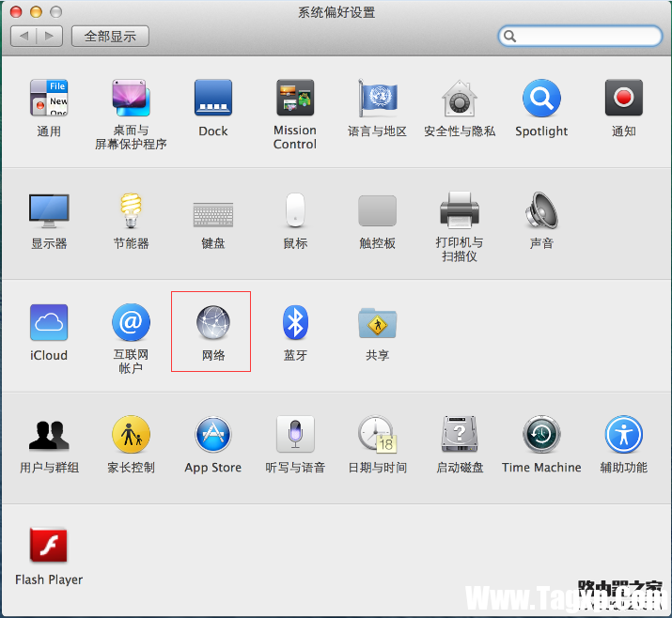Open 家长控制 parental controls

(131, 434)
